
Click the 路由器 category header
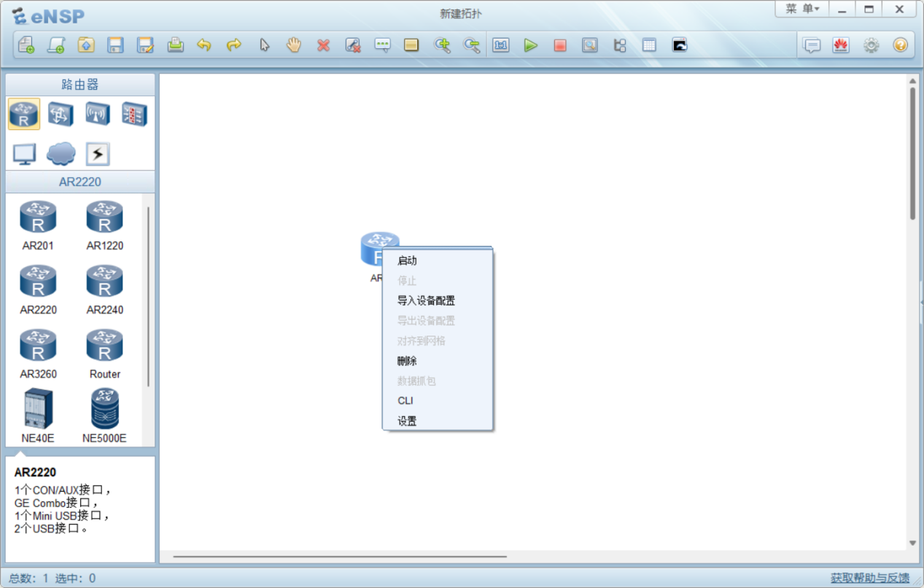[x=80, y=85]
